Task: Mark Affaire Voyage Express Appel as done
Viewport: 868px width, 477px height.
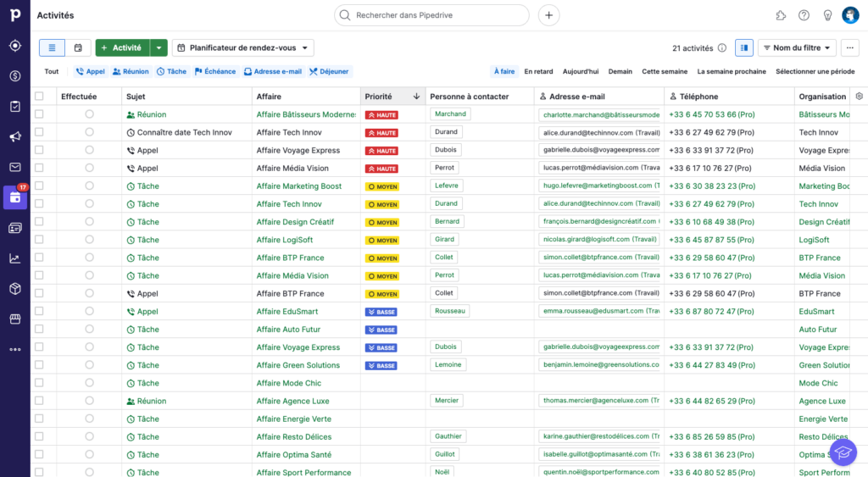Action: (x=89, y=150)
